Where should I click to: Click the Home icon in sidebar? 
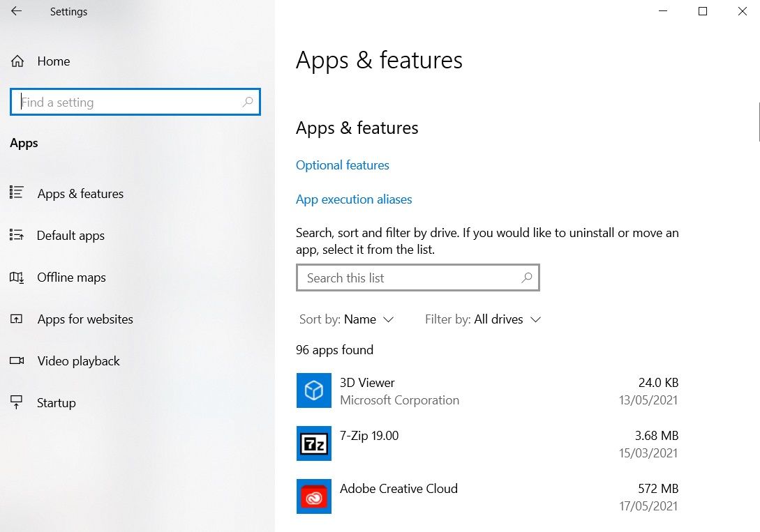pyautogui.click(x=17, y=61)
